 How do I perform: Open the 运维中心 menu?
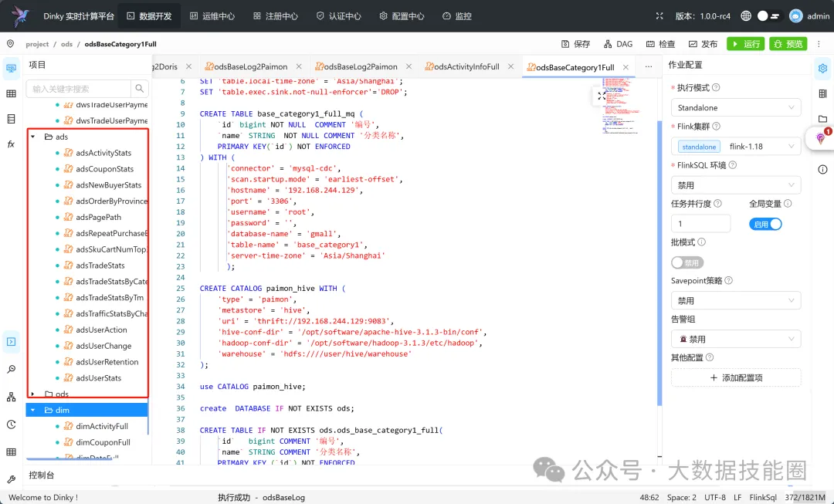click(x=212, y=16)
